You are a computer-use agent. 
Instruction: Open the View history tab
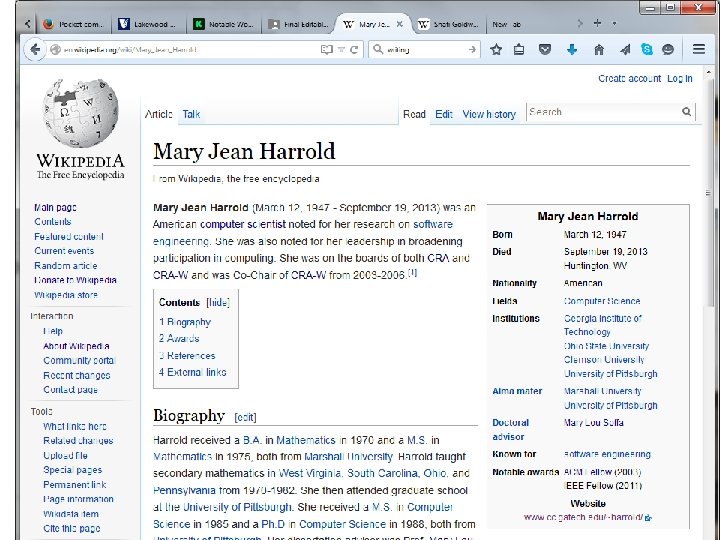tap(489, 114)
